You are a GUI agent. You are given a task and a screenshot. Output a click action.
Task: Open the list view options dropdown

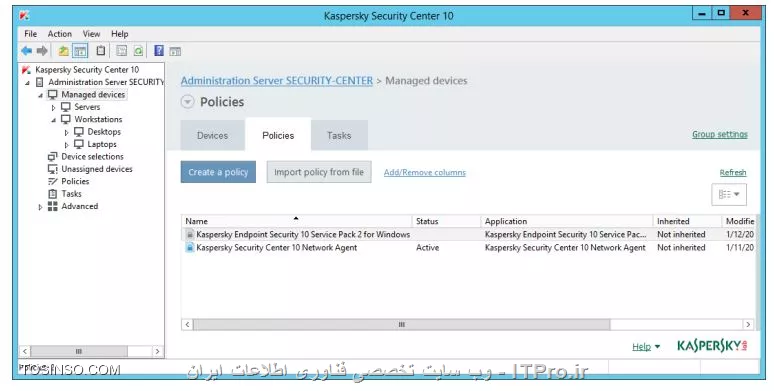(729, 194)
